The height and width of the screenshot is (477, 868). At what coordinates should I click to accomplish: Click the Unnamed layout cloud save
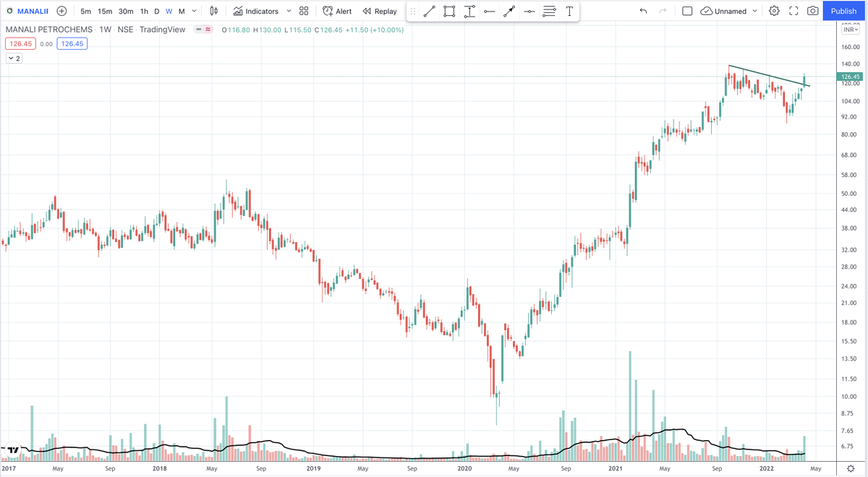pos(724,11)
